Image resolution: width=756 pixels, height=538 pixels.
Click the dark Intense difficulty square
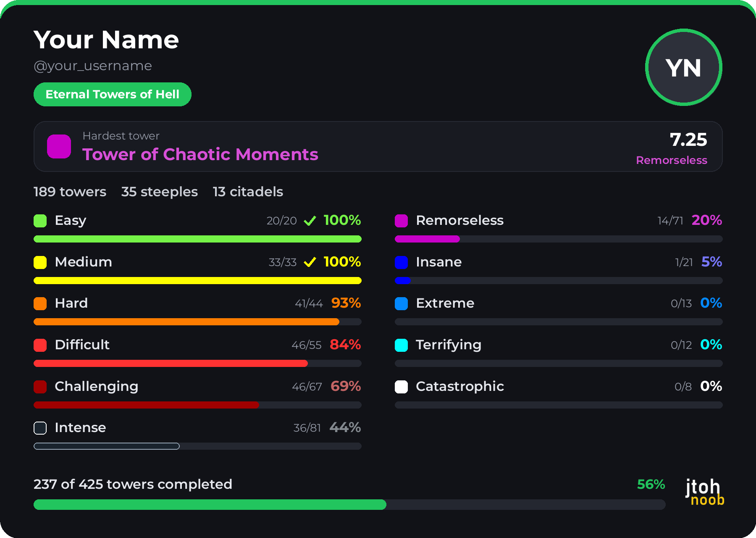pos(40,428)
